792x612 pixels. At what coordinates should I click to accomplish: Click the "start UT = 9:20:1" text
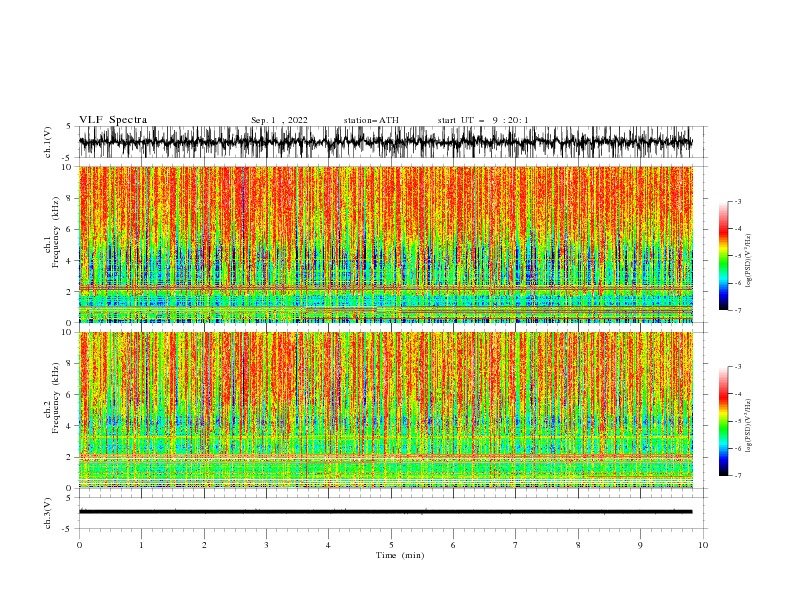coord(483,120)
